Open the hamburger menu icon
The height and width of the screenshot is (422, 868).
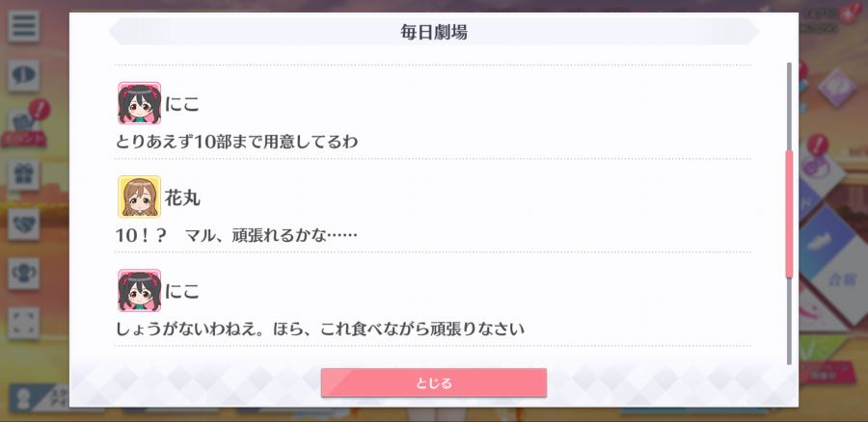(24, 26)
